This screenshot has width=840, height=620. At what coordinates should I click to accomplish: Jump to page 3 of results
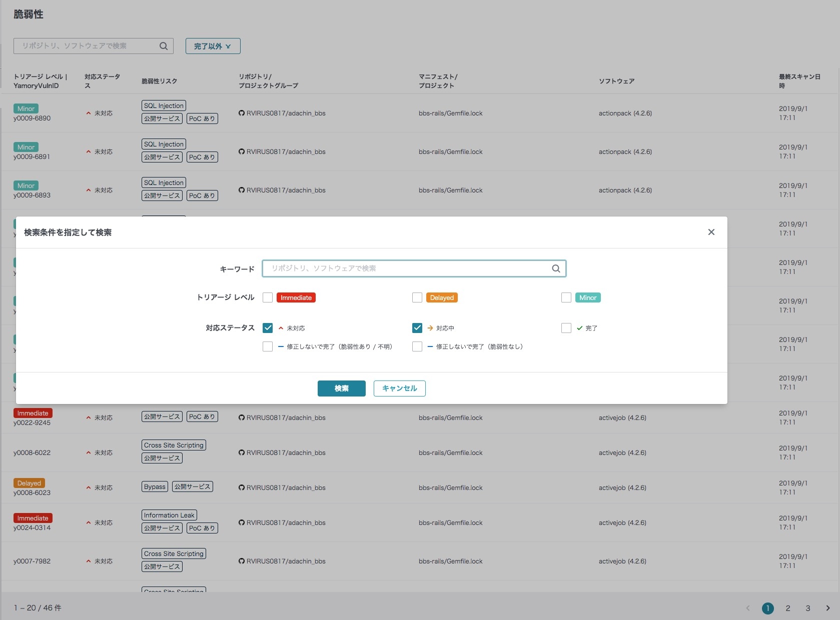(x=808, y=608)
